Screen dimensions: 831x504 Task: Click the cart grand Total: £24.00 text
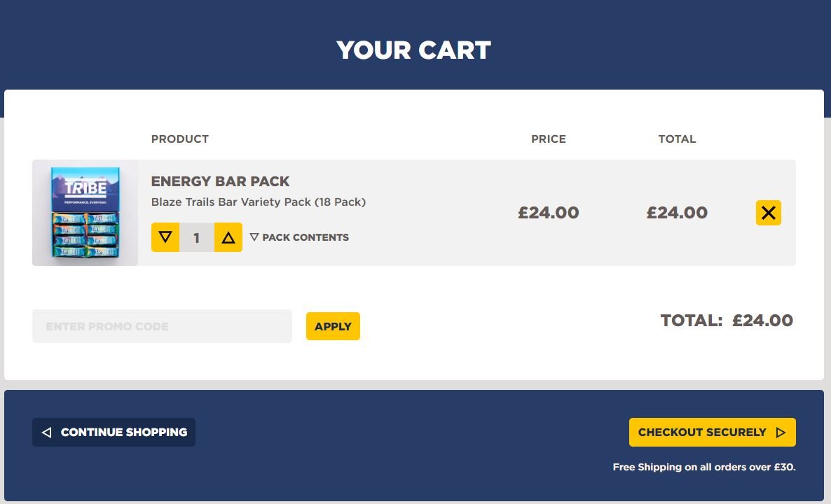point(727,321)
